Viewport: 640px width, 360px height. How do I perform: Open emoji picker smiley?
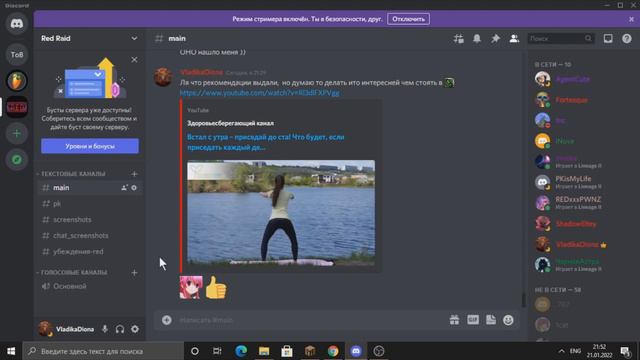(x=508, y=320)
